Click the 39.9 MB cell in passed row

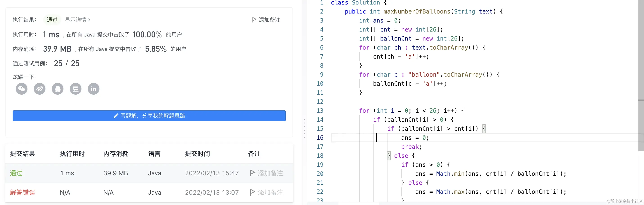pos(116,173)
